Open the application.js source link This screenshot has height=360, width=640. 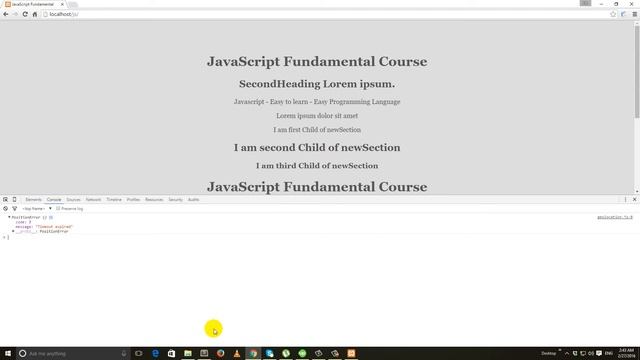point(615,217)
